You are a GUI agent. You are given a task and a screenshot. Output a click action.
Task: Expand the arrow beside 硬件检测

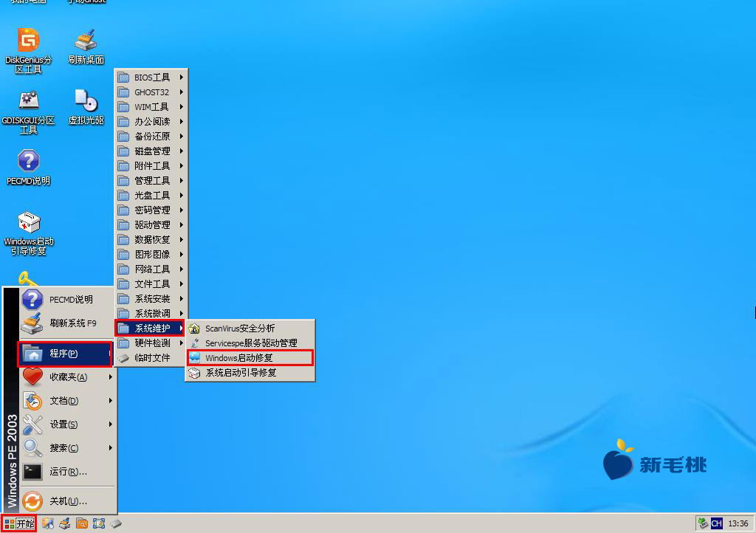point(182,343)
